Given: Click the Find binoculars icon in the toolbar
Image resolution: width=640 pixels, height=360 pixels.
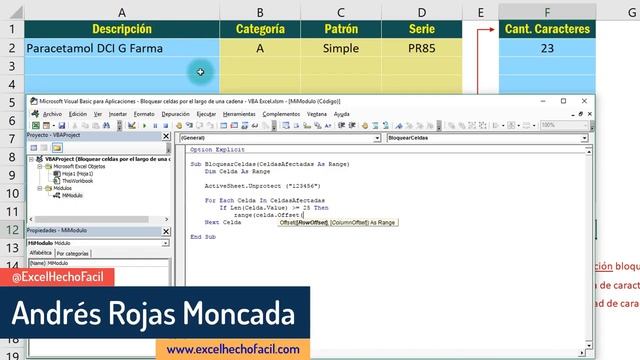Looking at the screenshot, I should [106, 125].
